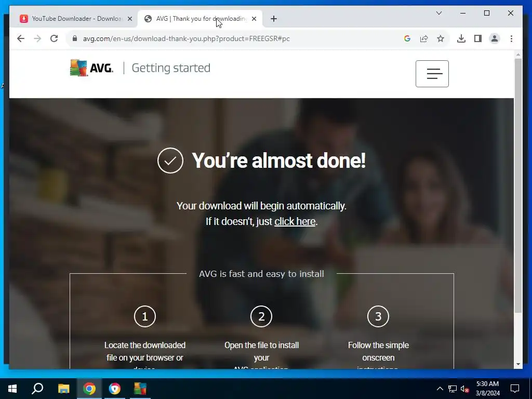Click the AVG logo

coord(91,68)
